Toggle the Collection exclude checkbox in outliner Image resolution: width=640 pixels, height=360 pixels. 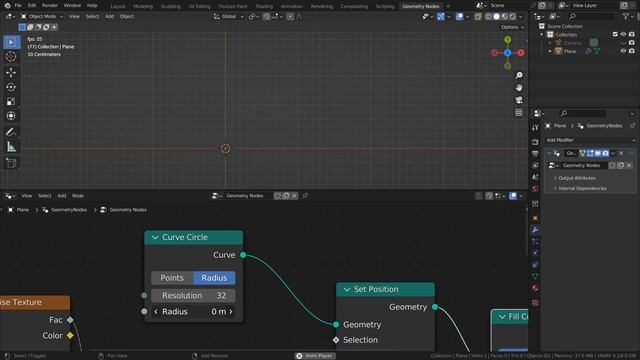(x=615, y=34)
